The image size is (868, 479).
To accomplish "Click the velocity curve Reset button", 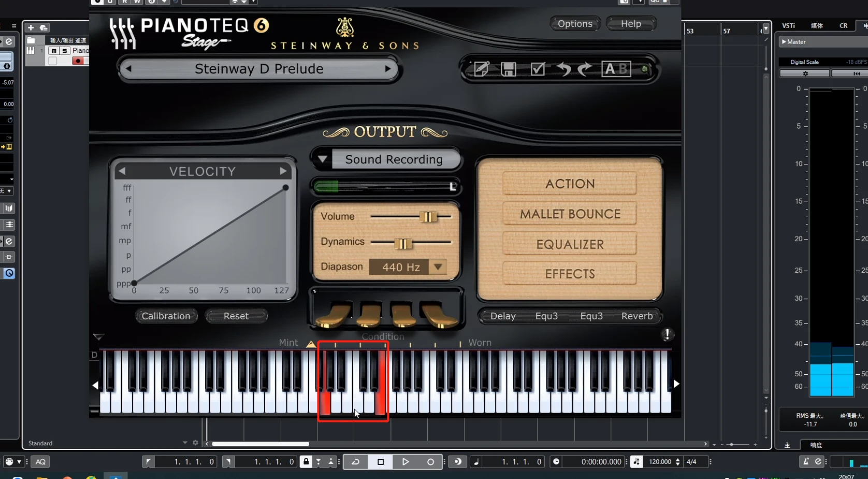I will click(x=236, y=316).
